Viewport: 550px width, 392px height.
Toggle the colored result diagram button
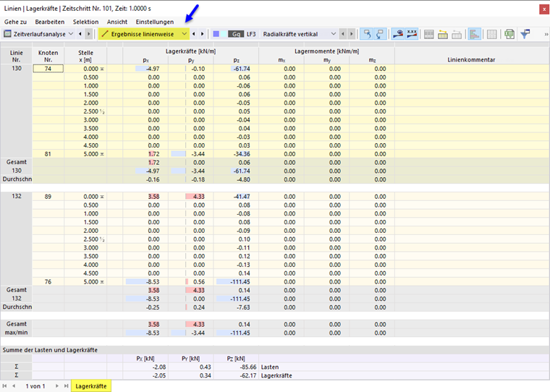pos(475,34)
